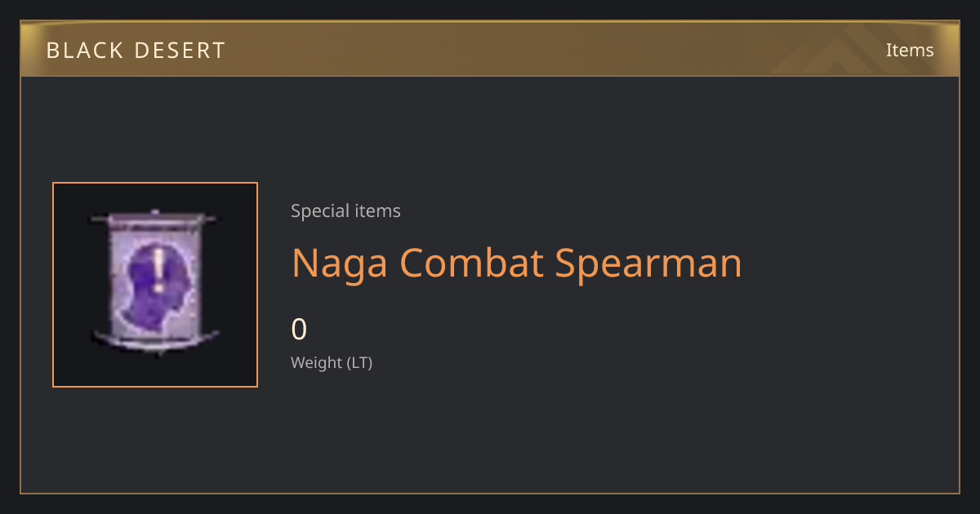The height and width of the screenshot is (514, 980).
Task: Click the Special items category text
Action: click(x=345, y=210)
